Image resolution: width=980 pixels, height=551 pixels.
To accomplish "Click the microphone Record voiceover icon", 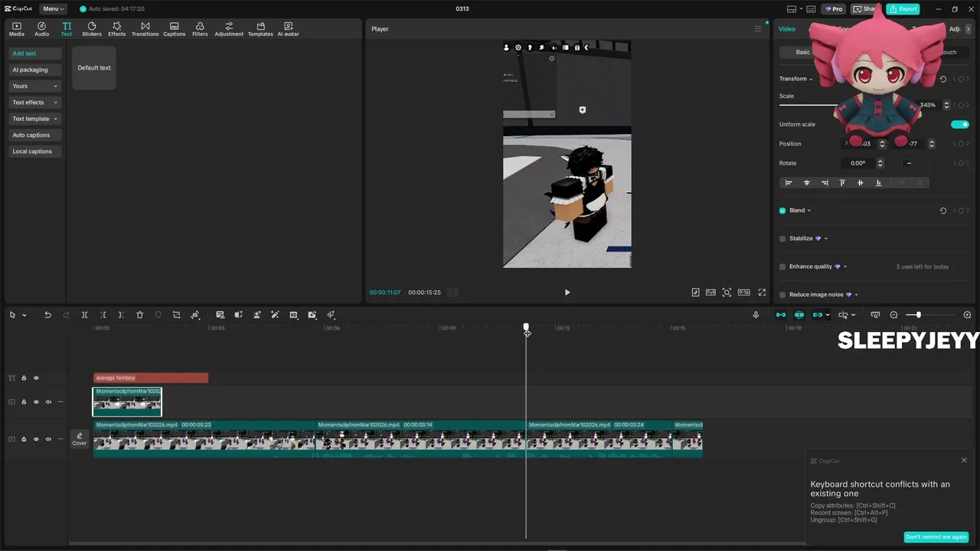I will pyautogui.click(x=756, y=315).
